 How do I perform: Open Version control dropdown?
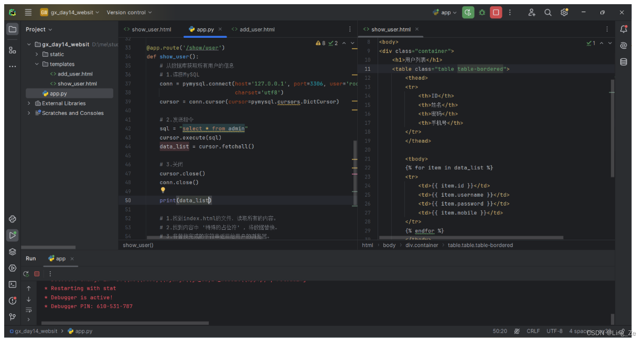pos(129,12)
